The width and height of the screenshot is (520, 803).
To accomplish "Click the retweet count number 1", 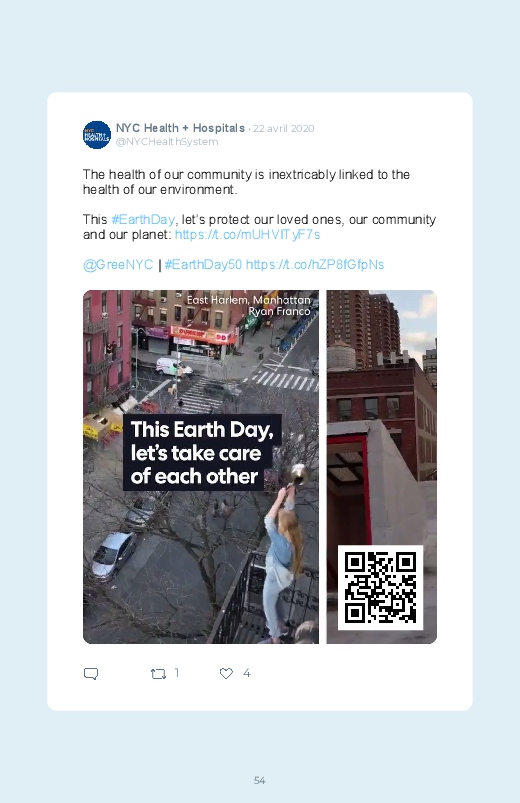I will [177, 673].
